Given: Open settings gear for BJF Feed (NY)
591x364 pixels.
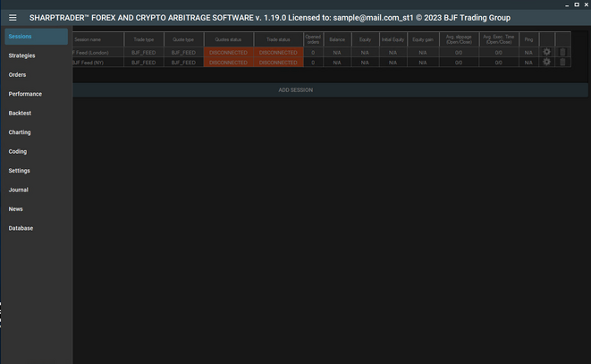Looking at the screenshot, I should click(546, 62).
